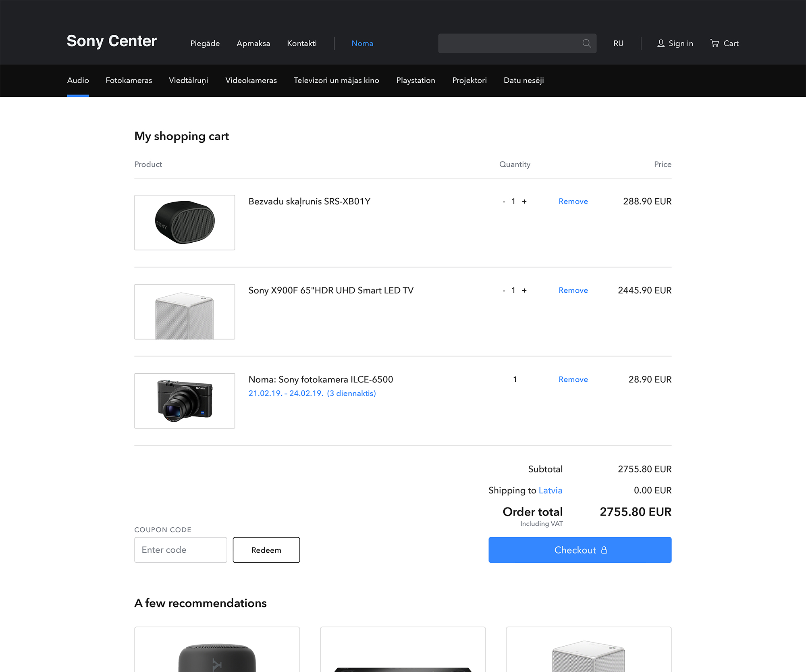This screenshot has width=806, height=672.
Task: Increase quantity of Sony X900F TV
Action: [524, 291]
